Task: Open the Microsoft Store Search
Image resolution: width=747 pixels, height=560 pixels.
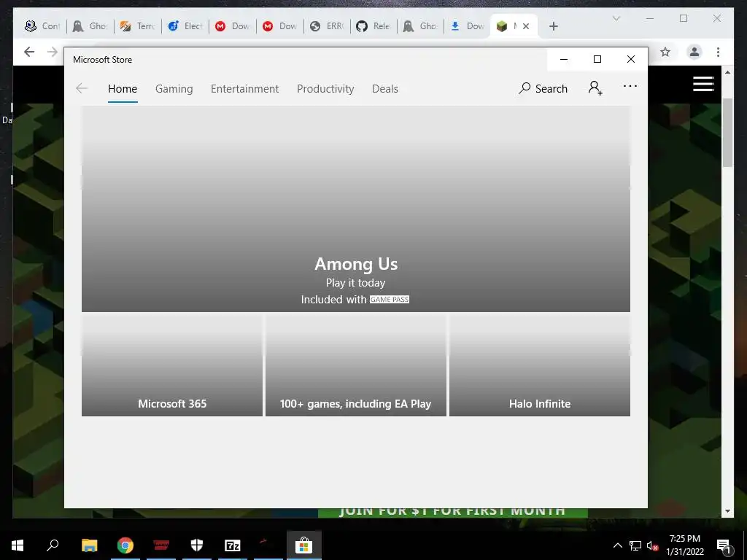Action: coord(543,88)
